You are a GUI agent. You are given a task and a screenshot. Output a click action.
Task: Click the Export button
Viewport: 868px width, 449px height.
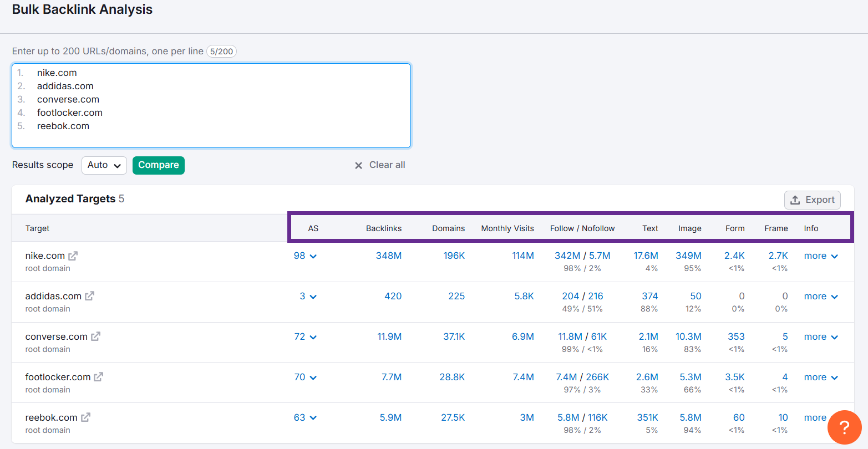pyautogui.click(x=813, y=200)
